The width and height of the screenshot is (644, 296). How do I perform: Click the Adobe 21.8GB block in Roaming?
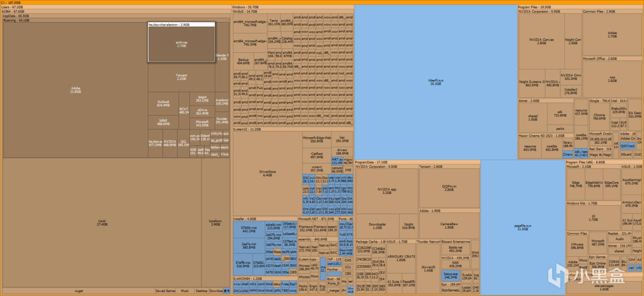(75, 90)
